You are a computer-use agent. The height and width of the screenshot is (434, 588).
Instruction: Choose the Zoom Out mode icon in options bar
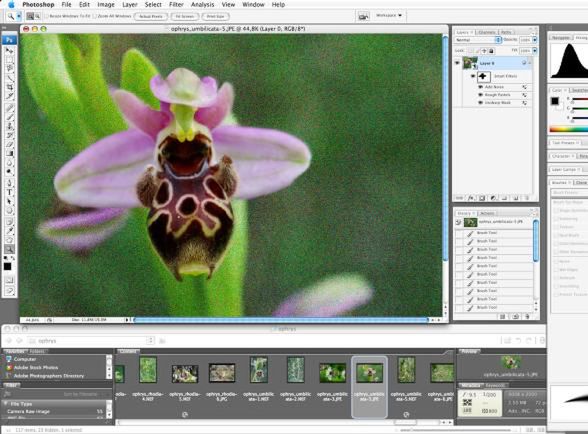38,16
